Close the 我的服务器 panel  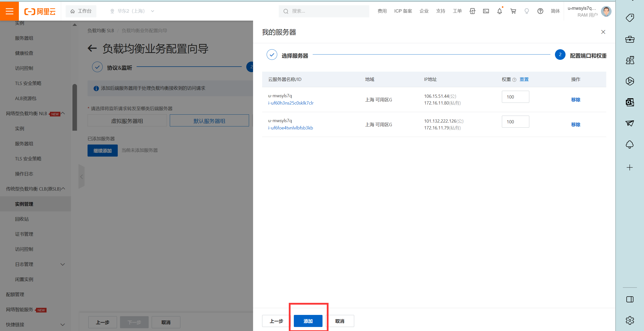coord(603,32)
